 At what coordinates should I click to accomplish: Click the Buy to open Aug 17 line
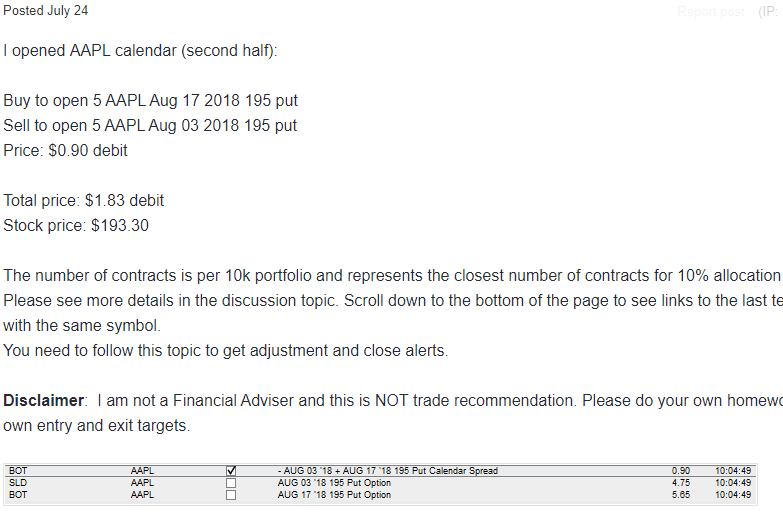[x=150, y=100]
